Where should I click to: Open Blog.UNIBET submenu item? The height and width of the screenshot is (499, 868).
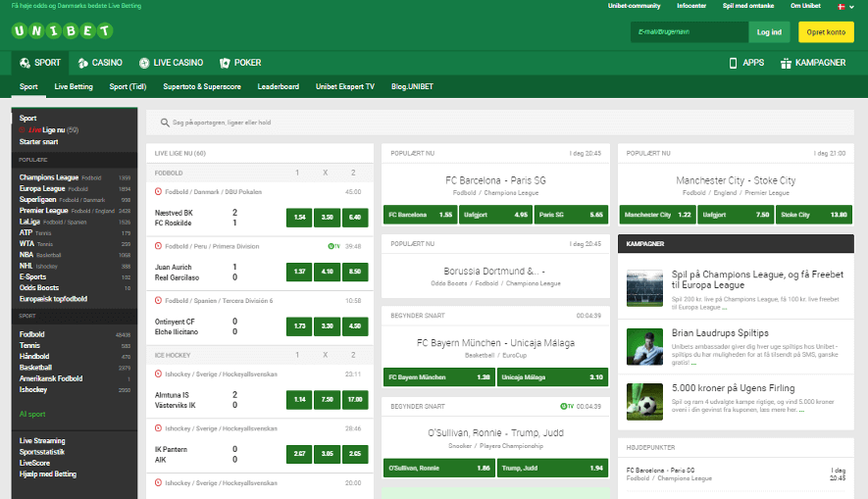[x=412, y=86]
